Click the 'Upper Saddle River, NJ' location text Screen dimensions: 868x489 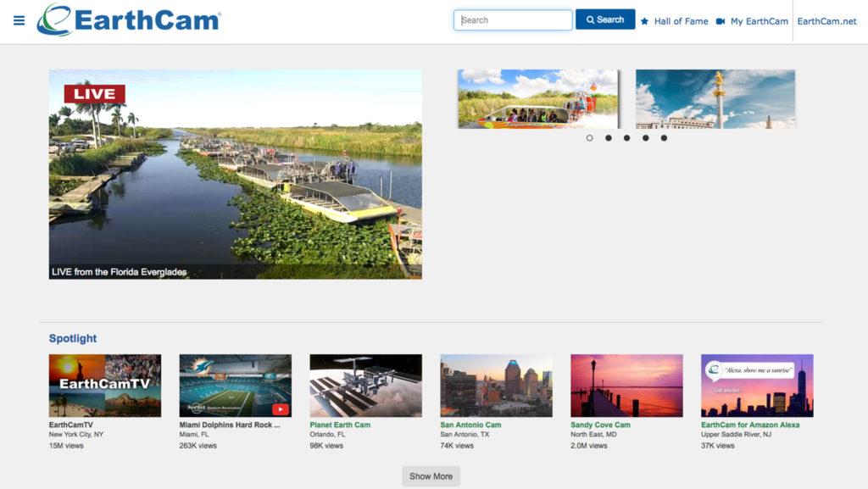[737, 435]
